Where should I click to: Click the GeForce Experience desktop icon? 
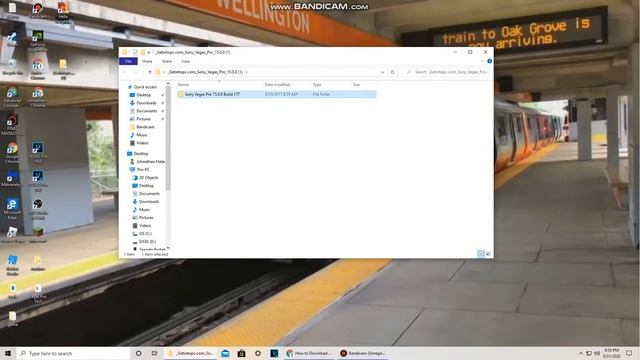click(38, 41)
